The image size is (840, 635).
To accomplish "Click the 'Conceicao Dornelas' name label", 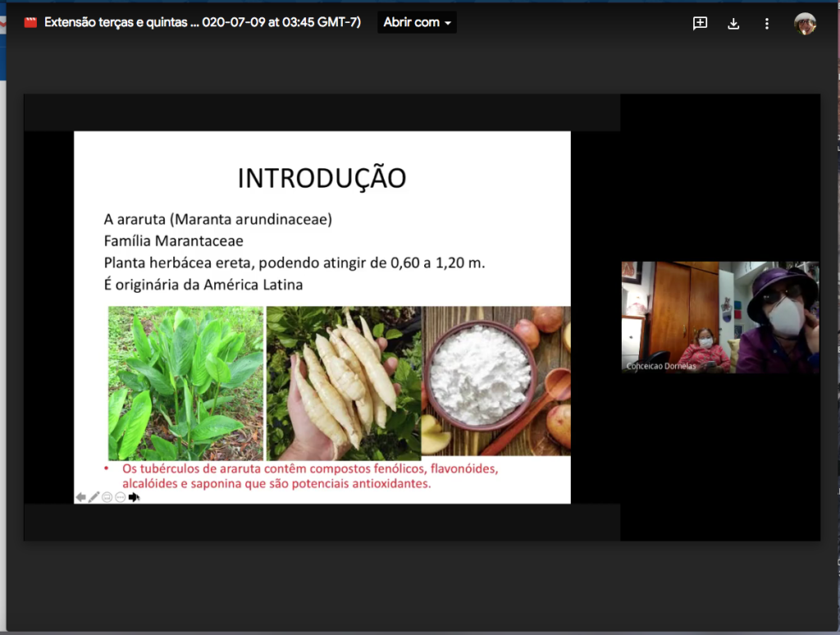I will point(661,366).
